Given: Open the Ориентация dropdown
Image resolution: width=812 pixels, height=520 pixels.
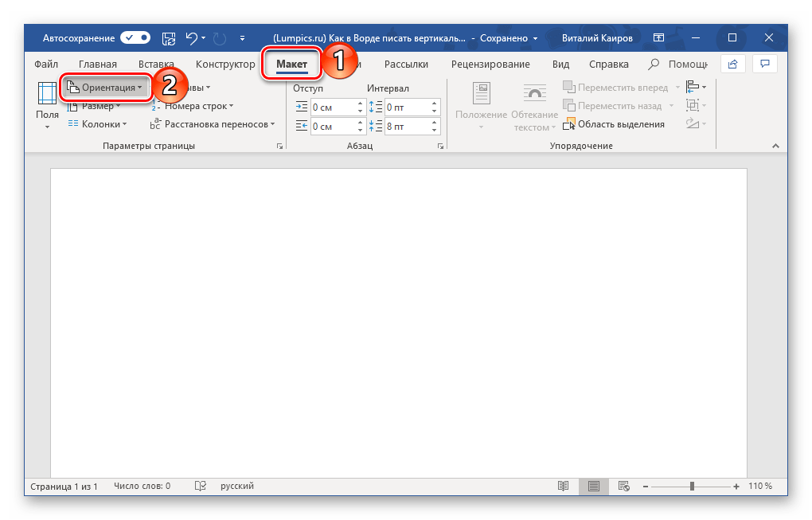Looking at the screenshot, I should pyautogui.click(x=105, y=88).
